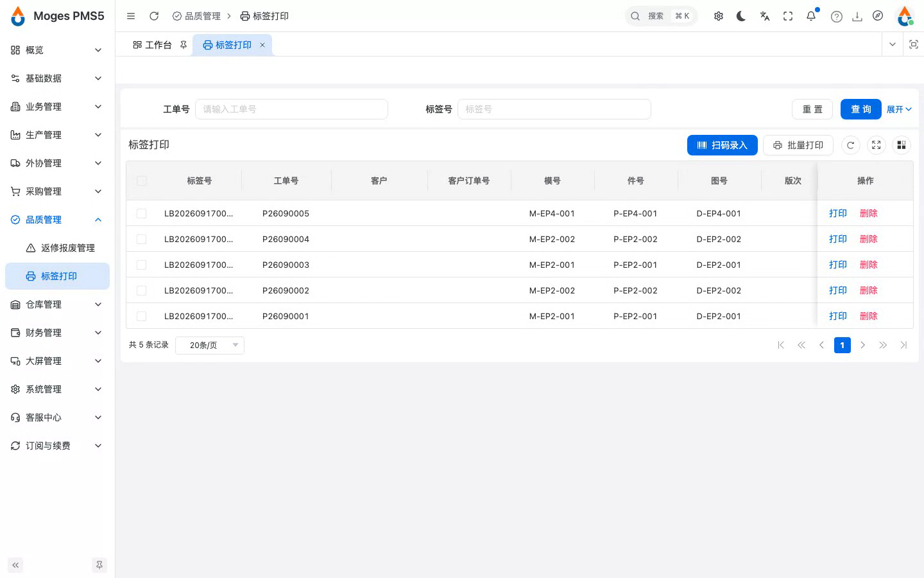Click 打印 for work order P26090005
This screenshot has width=924, height=578.
(x=838, y=213)
